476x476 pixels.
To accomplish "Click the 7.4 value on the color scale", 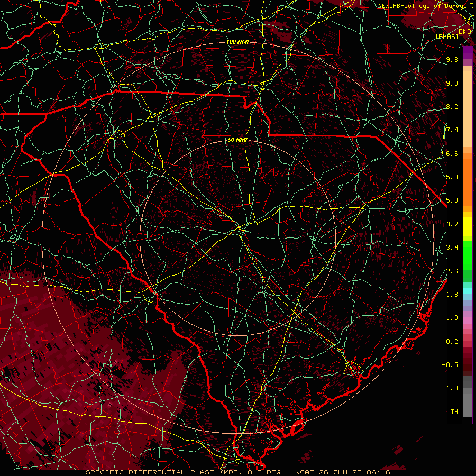I will (452, 130).
